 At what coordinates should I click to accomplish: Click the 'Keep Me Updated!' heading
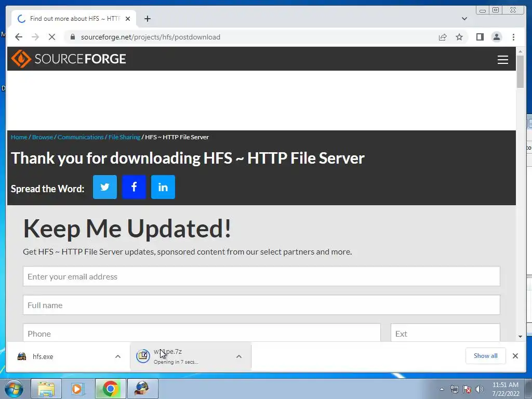coord(127,229)
